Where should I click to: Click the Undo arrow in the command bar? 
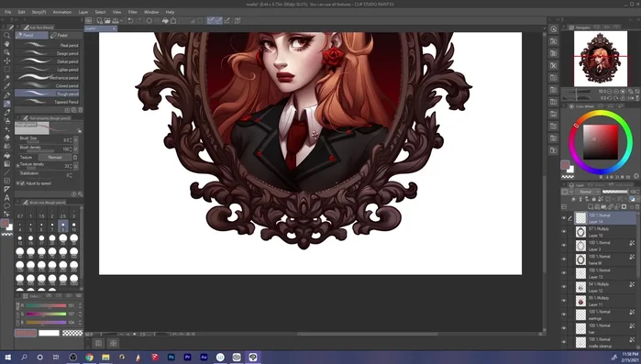tap(130, 20)
